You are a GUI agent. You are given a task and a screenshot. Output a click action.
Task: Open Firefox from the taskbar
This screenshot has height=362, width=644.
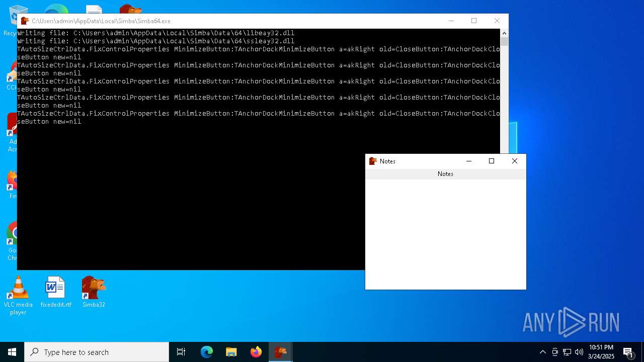coord(256,352)
